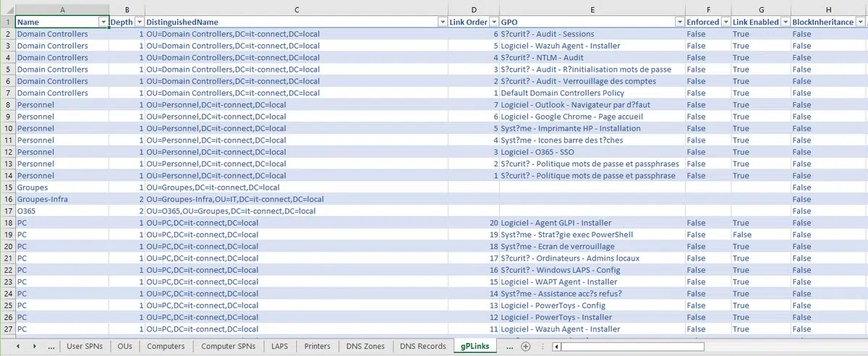The width and height of the screenshot is (868, 356).
Task: Expand the DistinguishedName filter dropdown
Action: [442, 22]
